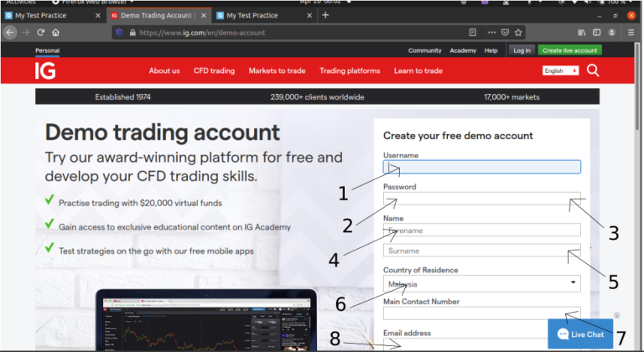Click the Log in button

click(x=522, y=50)
